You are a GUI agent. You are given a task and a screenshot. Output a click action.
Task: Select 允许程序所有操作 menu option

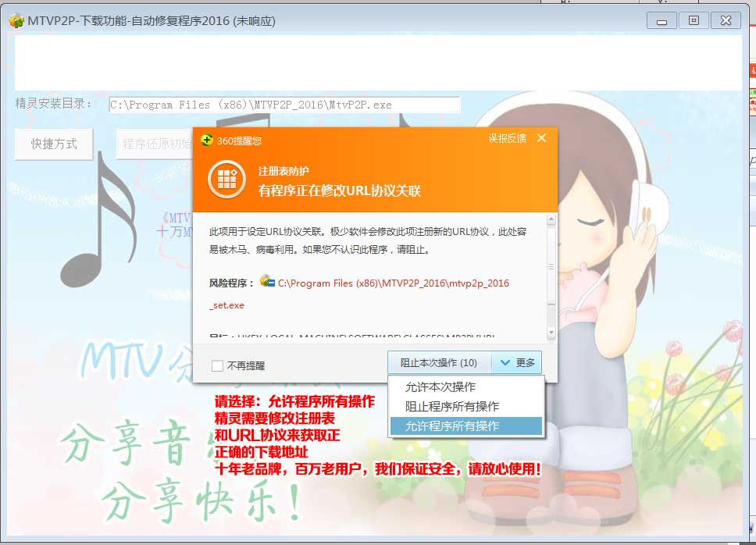click(x=451, y=426)
